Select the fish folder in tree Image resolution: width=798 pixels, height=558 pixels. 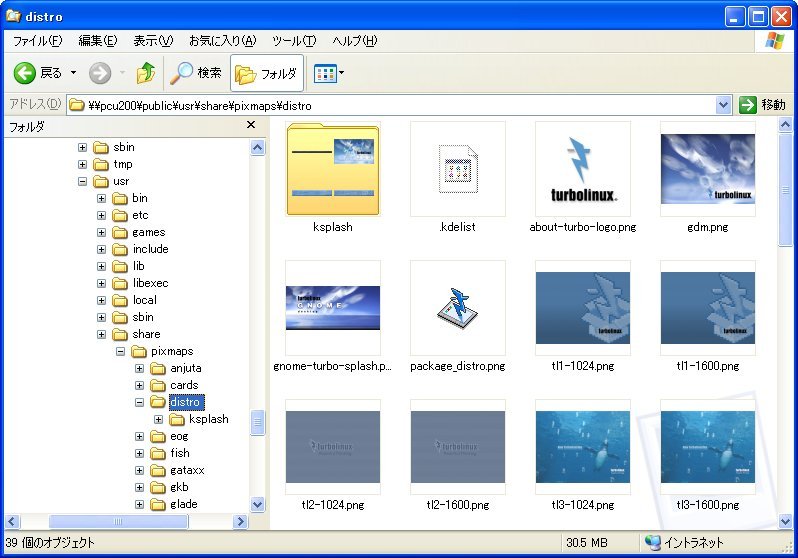point(180,453)
